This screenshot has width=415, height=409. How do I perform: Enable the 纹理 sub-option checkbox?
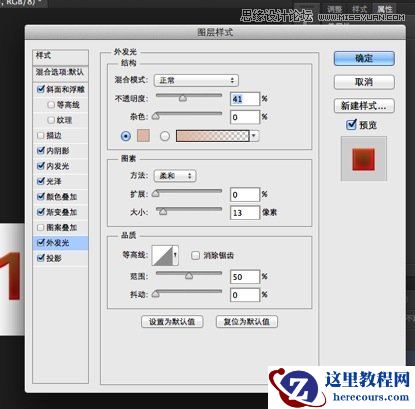point(51,120)
